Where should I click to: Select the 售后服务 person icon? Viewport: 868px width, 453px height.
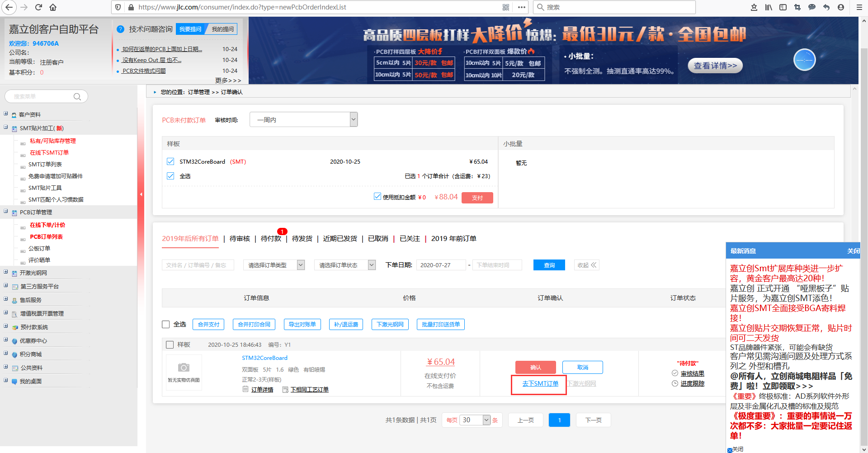pyautogui.click(x=14, y=300)
